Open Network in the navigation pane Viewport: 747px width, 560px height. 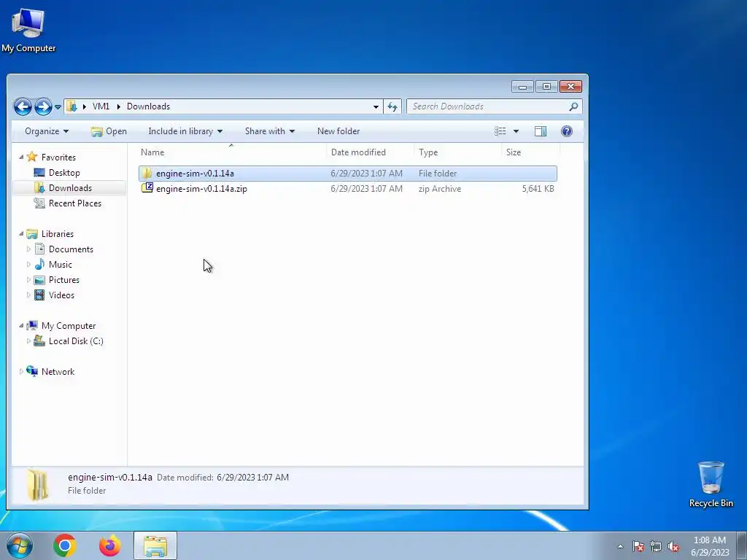(58, 371)
